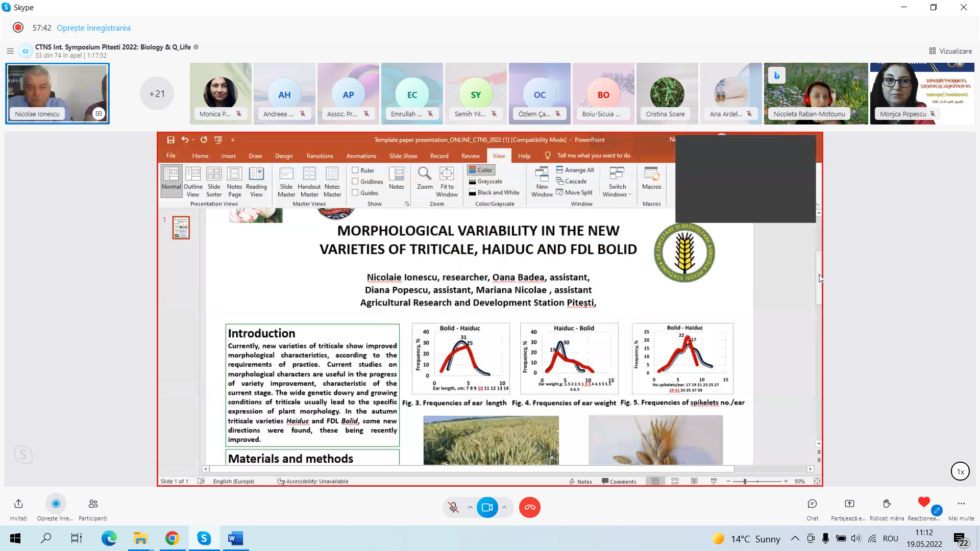Click New Window
Screen dimensions: 980x551
coord(542,182)
